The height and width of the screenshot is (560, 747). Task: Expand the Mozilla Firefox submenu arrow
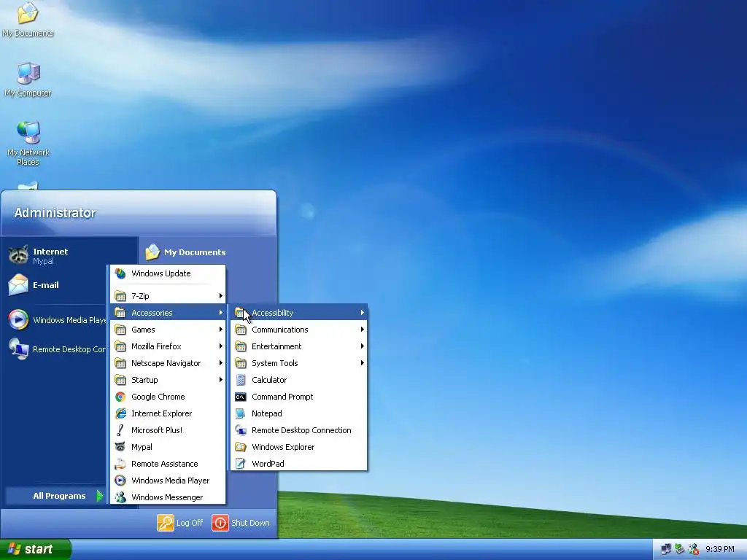click(x=220, y=346)
